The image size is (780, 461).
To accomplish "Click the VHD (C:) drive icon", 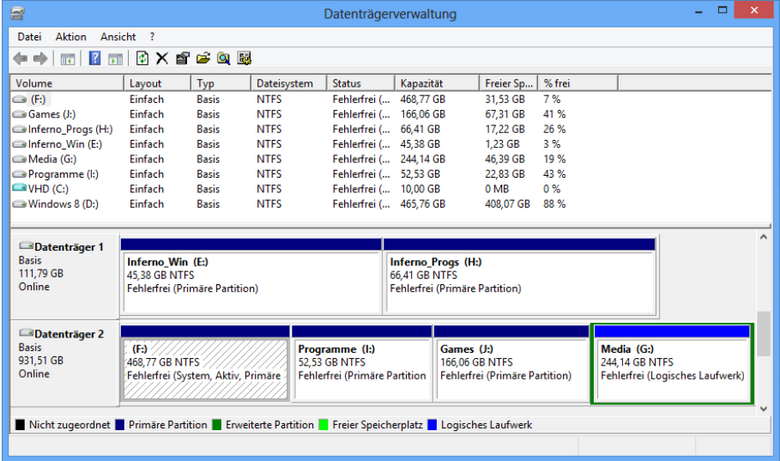I will pyautogui.click(x=19, y=188).
